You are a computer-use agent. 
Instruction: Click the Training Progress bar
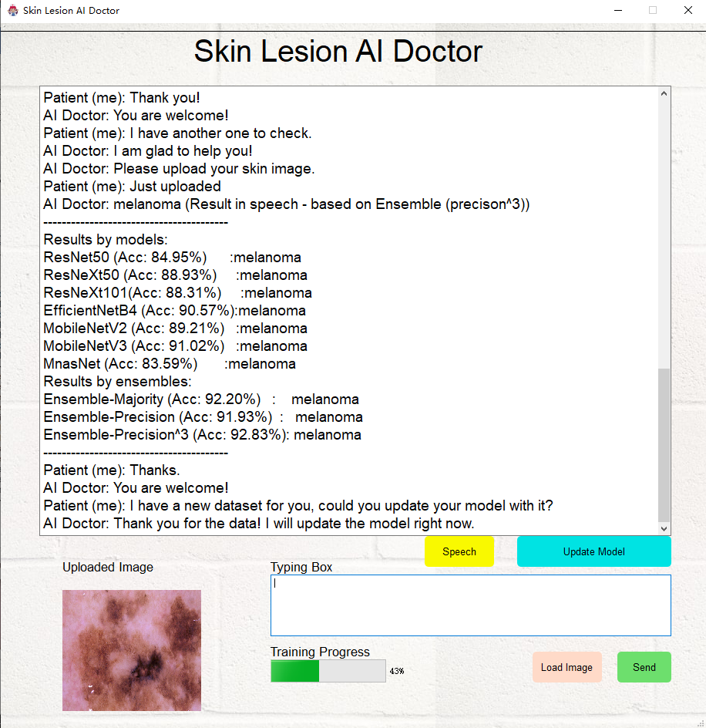click(328, 670)
